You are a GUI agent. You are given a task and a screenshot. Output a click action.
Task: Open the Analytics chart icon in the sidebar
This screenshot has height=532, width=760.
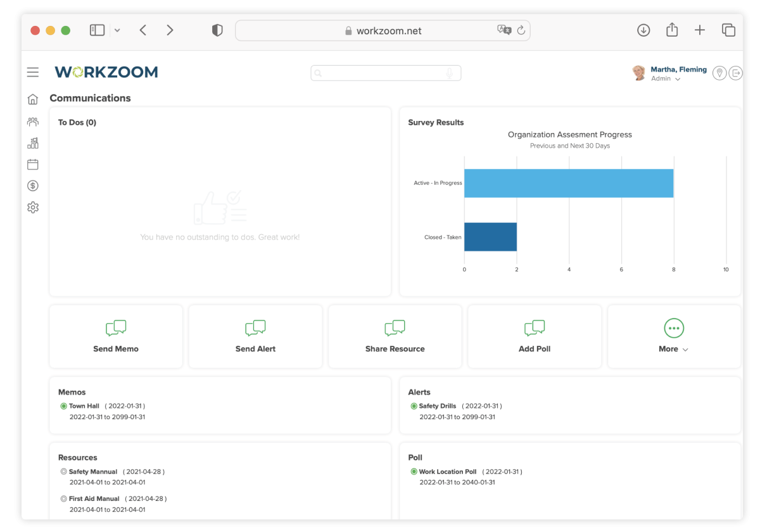point(32,142)
